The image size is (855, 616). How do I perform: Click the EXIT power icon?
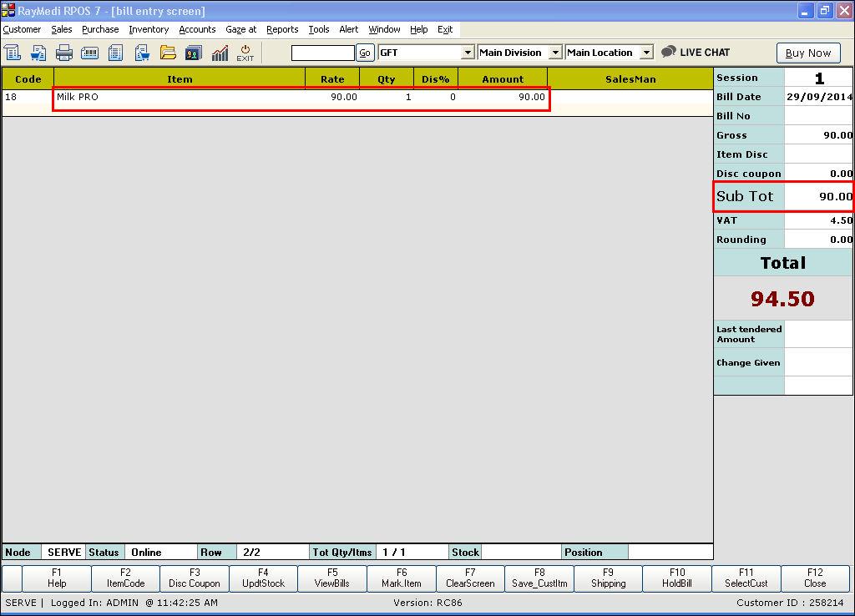pyautogui.click(x=245, y=53)
